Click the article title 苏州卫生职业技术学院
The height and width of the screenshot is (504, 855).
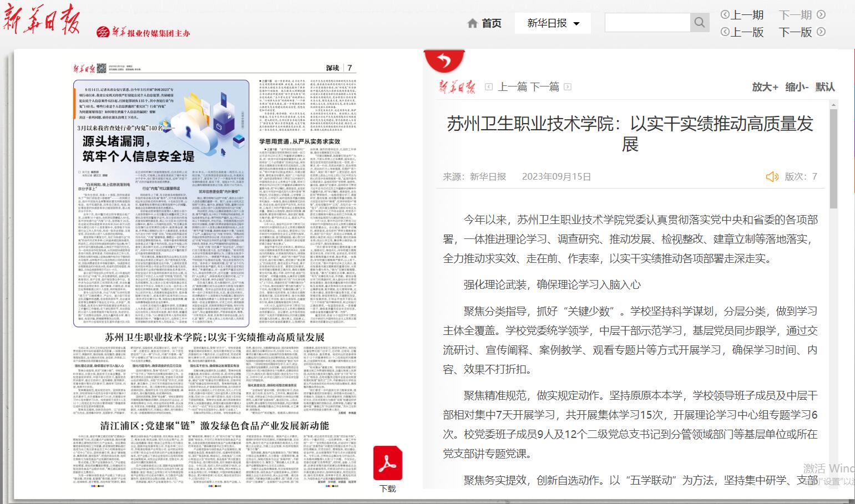pos(630,134)
